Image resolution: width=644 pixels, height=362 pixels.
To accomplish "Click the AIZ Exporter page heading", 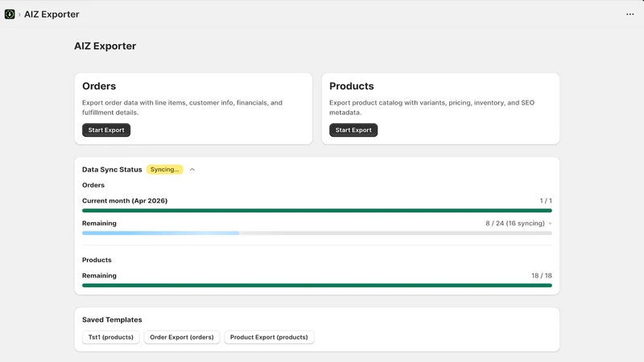I will click(x=105, y=46).
